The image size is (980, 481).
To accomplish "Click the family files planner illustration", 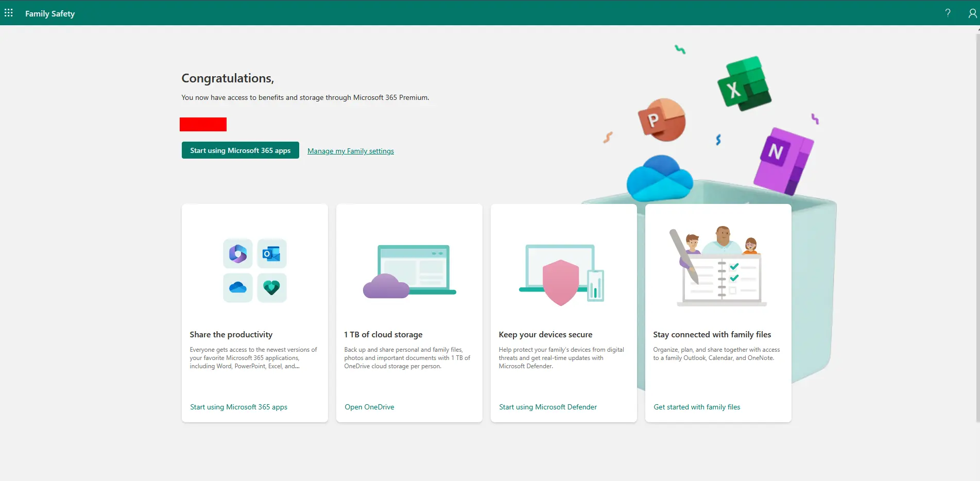I will point(718,266).
